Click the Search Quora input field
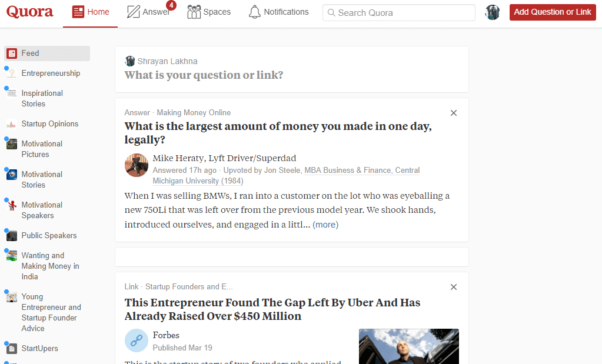Viewport: 602px width, 364px height. (x=398, y=12)
